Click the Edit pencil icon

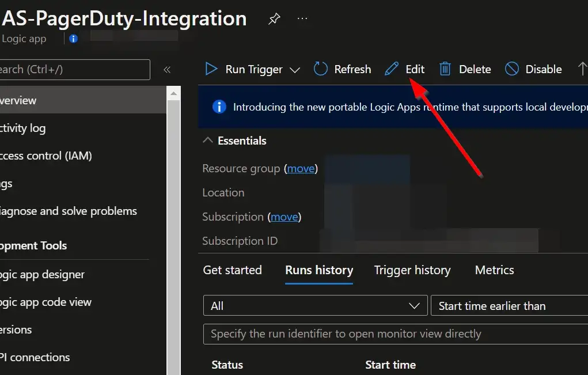coord(392,69)
